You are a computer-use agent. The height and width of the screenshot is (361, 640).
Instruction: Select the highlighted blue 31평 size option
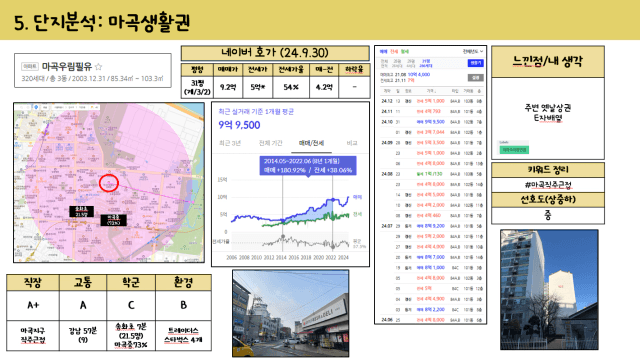[425, 63]
